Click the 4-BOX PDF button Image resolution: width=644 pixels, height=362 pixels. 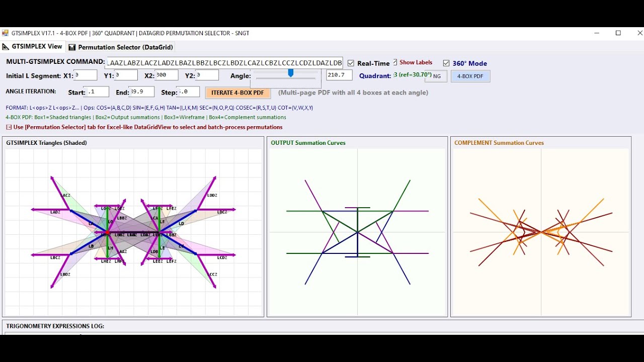pos(470,76)
